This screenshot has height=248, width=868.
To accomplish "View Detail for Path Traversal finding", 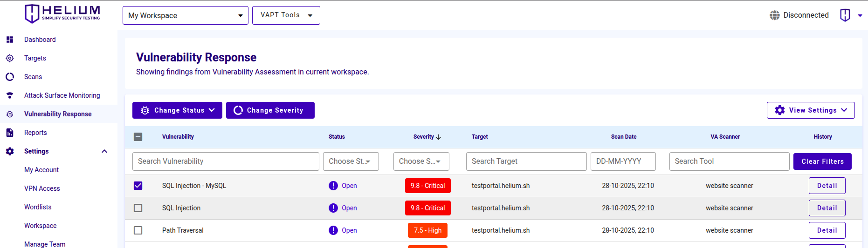I will 827,230.
